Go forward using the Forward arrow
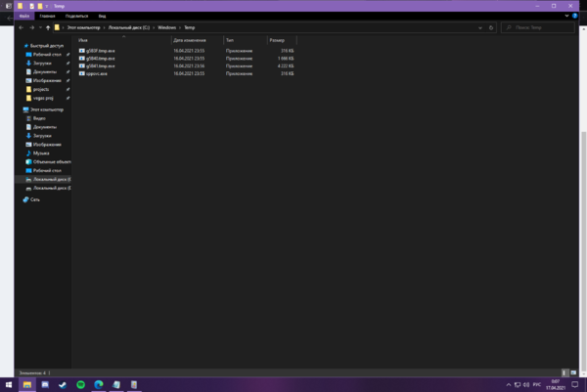587x392 pixels. point(32,27)
